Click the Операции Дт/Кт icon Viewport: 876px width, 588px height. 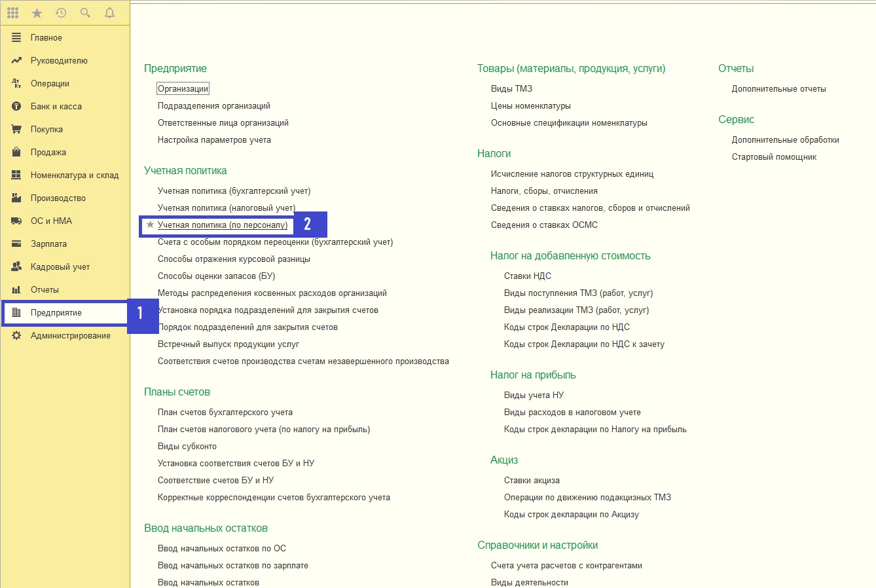[16, 83]
